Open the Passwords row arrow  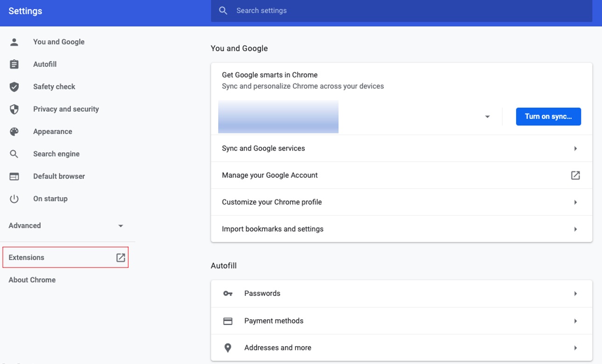tap(575, 294)
